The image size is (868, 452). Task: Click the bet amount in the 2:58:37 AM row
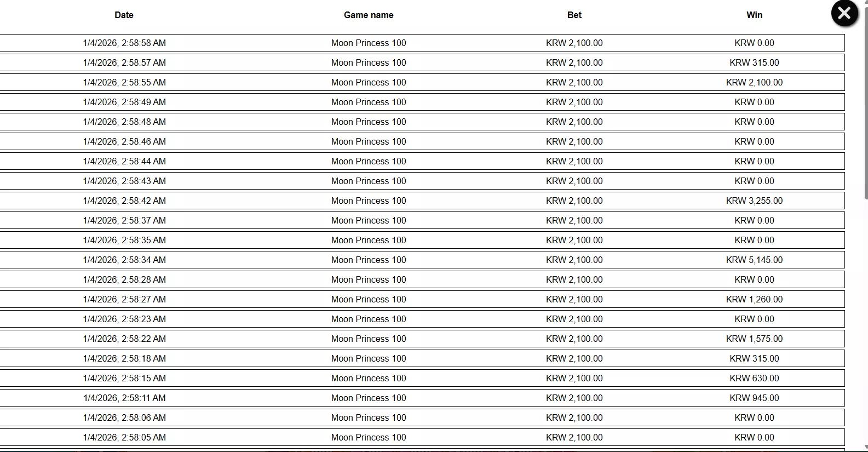574,220
